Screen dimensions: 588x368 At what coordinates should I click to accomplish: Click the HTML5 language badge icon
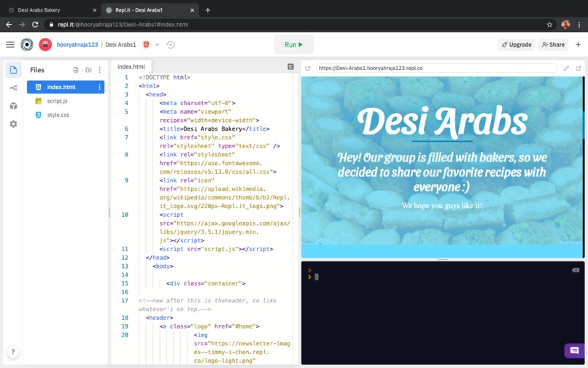[146, 45]
